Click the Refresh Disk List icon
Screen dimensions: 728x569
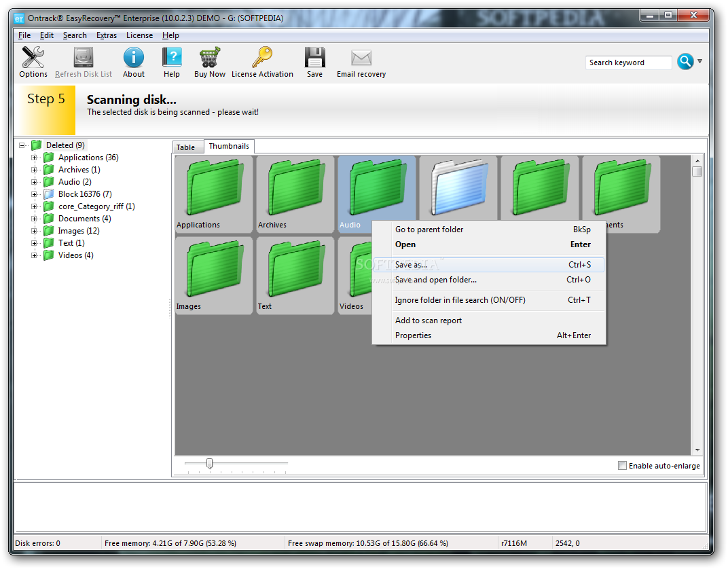pyautogui.click(x=84, y=58)
